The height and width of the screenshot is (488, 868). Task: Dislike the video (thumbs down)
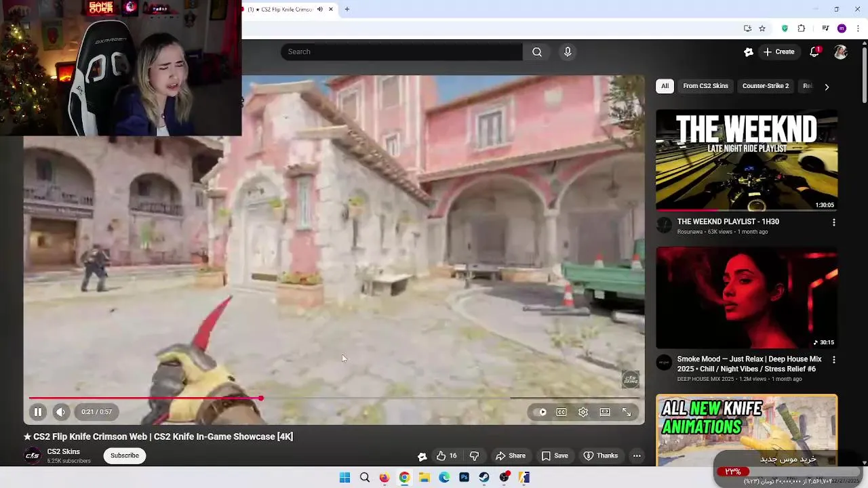click(475, 455)
